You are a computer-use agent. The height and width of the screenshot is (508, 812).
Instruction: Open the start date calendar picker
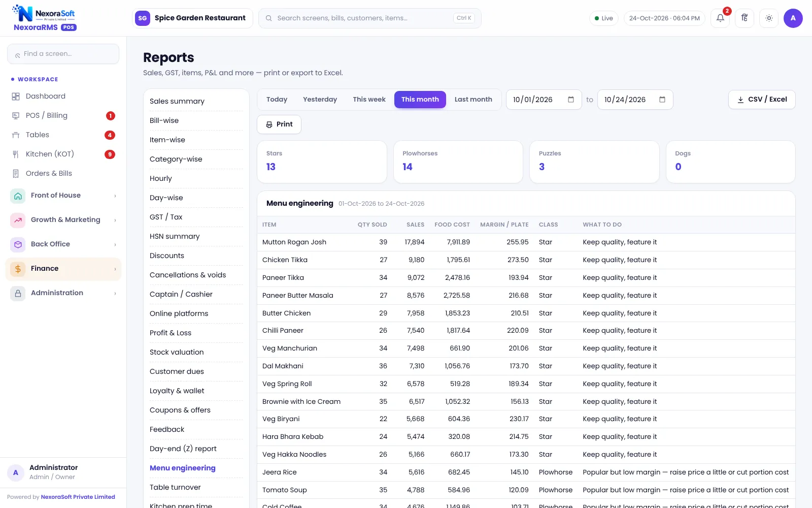coord(571,100)
